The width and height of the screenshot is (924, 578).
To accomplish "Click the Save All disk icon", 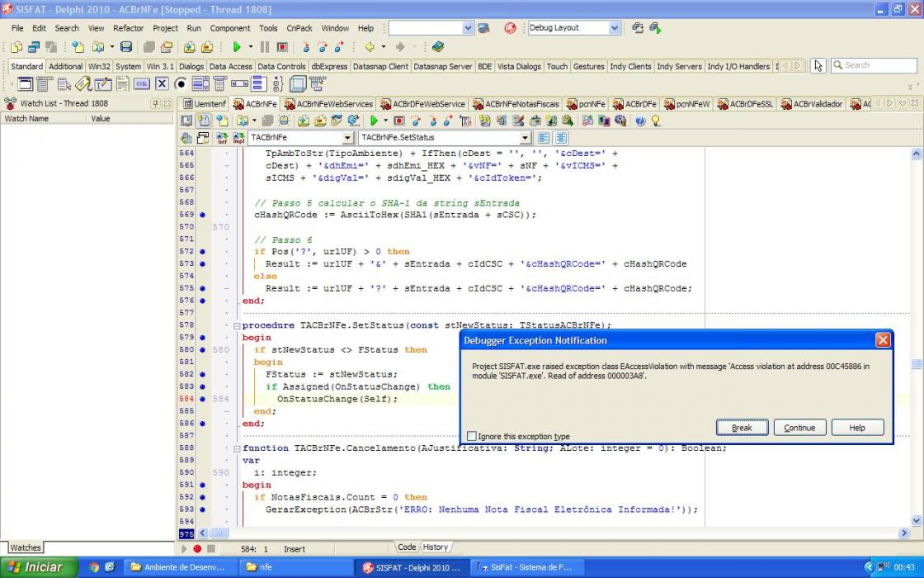I will click(x=126, y=46).
